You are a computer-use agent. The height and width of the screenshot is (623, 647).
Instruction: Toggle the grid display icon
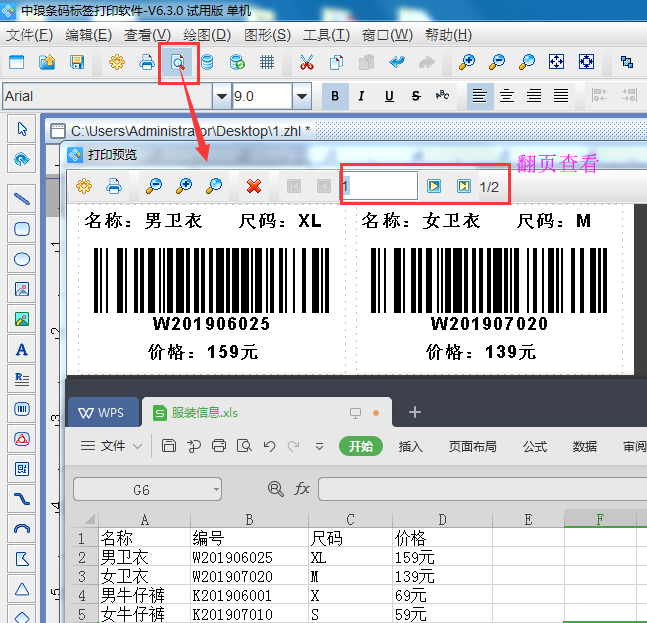267,62
